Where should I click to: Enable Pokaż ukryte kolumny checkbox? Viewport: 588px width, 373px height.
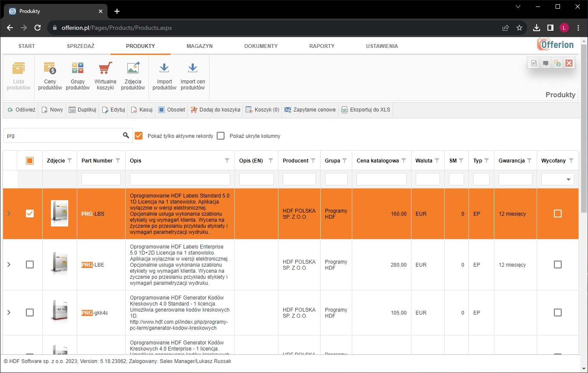(221, 136)
